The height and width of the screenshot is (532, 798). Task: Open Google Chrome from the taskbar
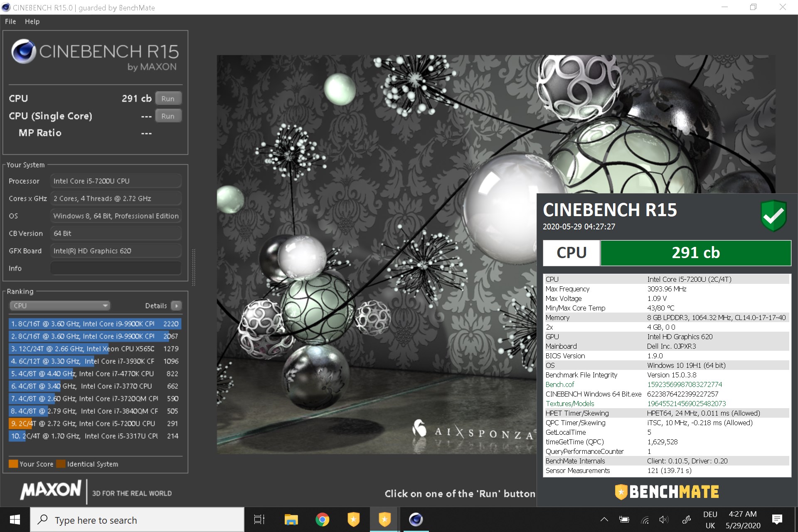pyautogui.click(x=322, y=520)
